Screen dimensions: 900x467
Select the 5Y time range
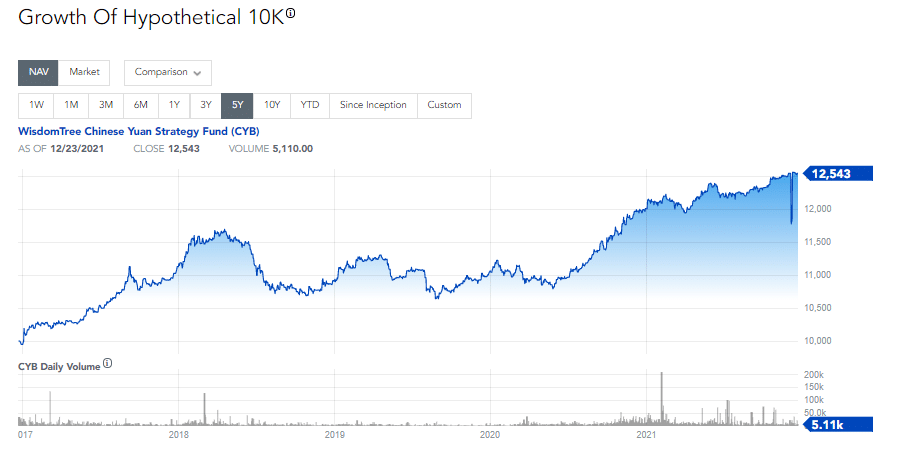coord(237,106)
